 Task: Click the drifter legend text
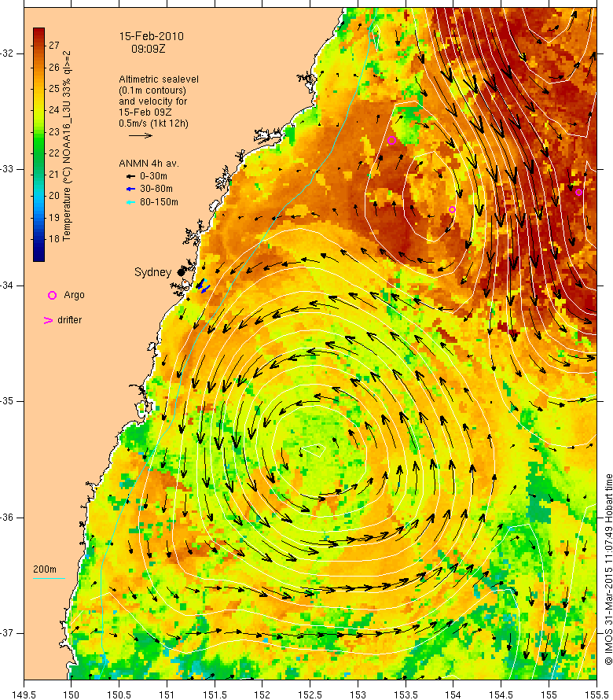click(70, 320)
